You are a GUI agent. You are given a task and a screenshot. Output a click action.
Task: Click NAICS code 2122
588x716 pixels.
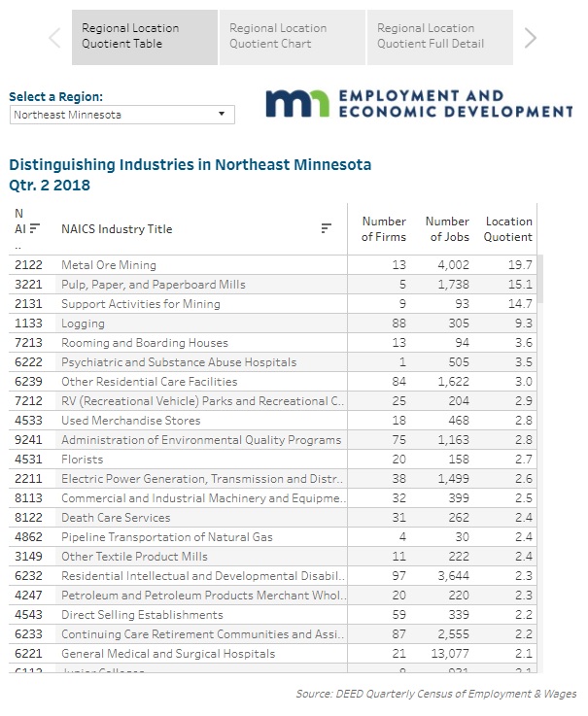[28, 265]
